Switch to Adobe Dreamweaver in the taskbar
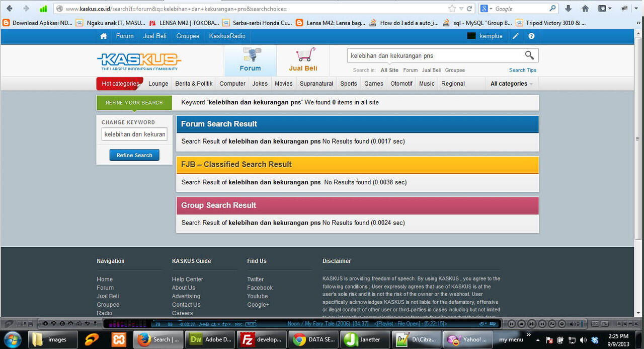Screen dimensions: 644x349 (x=209, y=339)
